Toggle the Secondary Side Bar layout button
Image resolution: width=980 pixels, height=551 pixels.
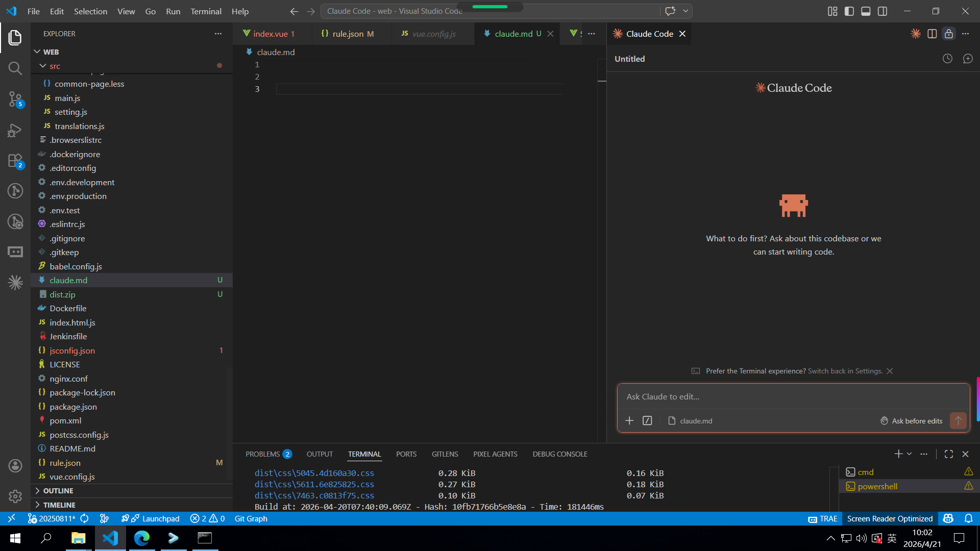point(883,11)
